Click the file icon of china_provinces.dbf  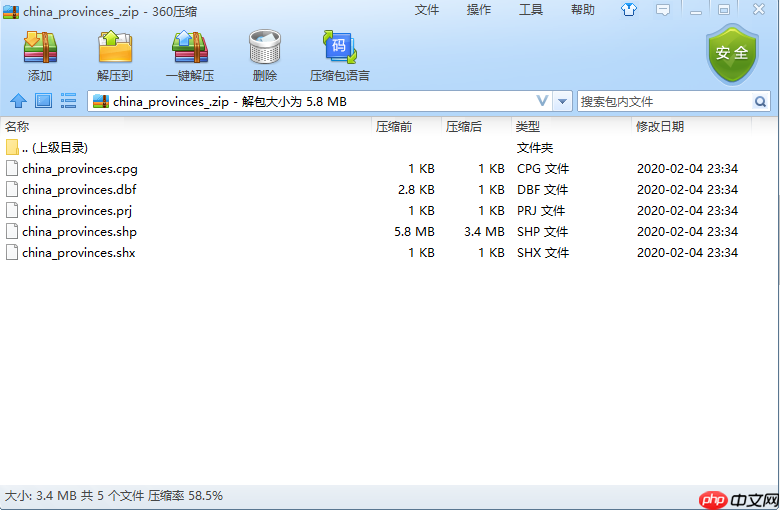[12, 190]
